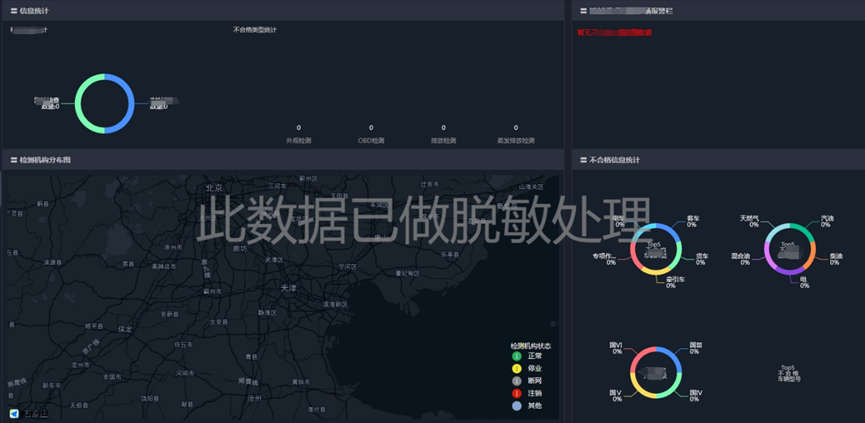Click 天津 city label on the map
This screenshot has width=865, height=423.
coord(287,287)
